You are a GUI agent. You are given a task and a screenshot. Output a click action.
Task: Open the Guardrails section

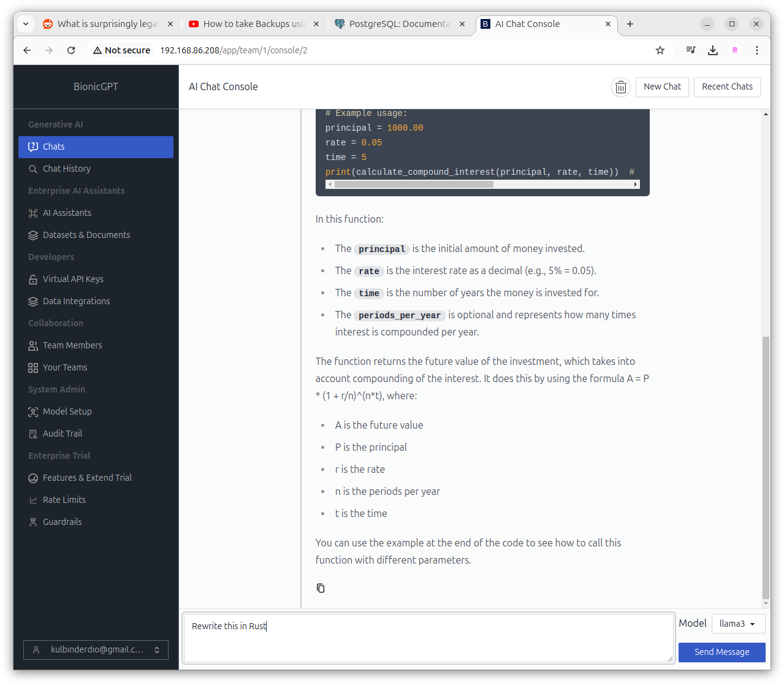[62, 522]
